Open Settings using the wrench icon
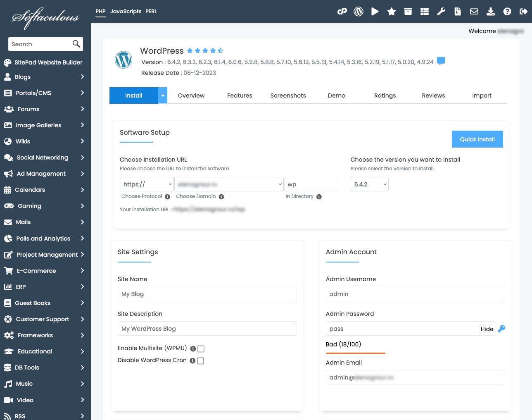The image size is (532, 420). pyautogui.click(x=441, y=12)
